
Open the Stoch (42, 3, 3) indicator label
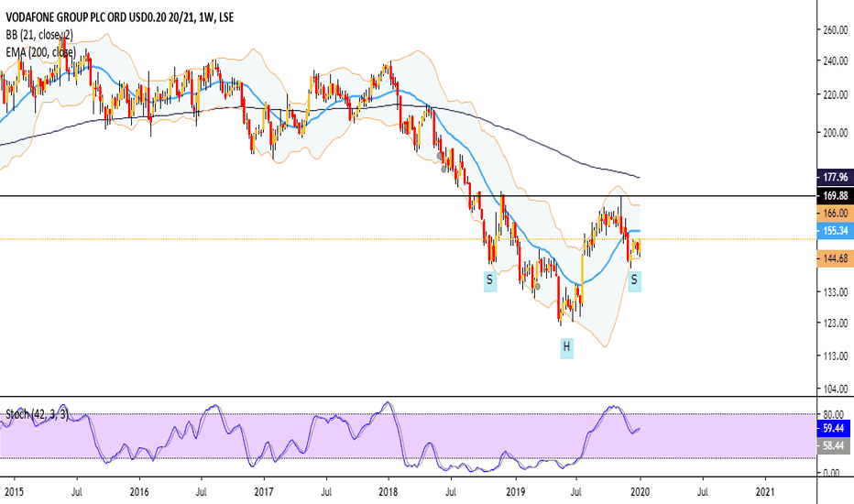(x=37, y=414)
